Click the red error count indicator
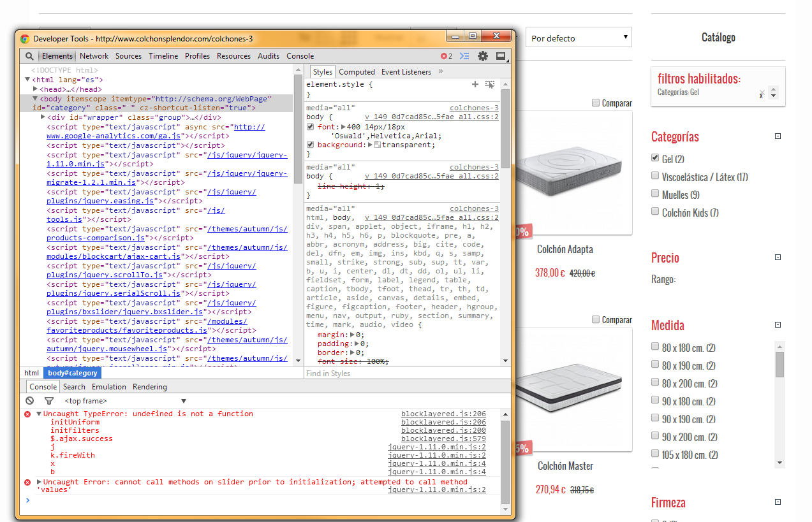The width and height of the screenshot is (812, 522). [446, 56]
